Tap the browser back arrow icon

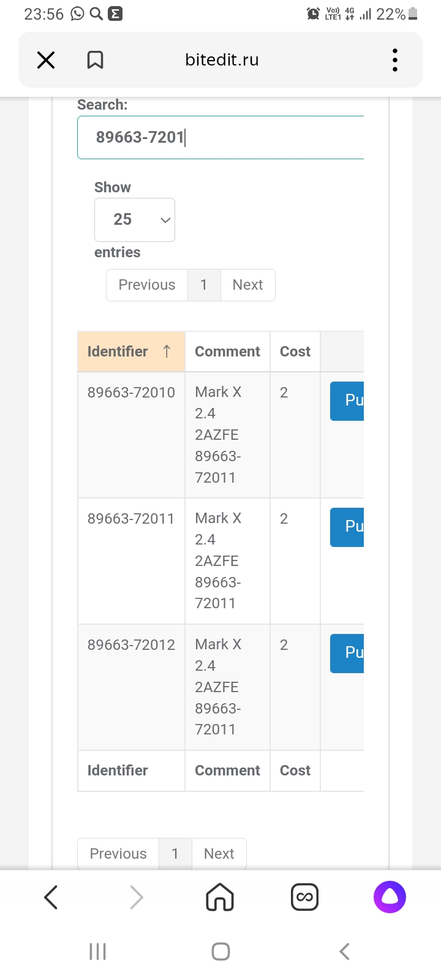click(51, 897)
